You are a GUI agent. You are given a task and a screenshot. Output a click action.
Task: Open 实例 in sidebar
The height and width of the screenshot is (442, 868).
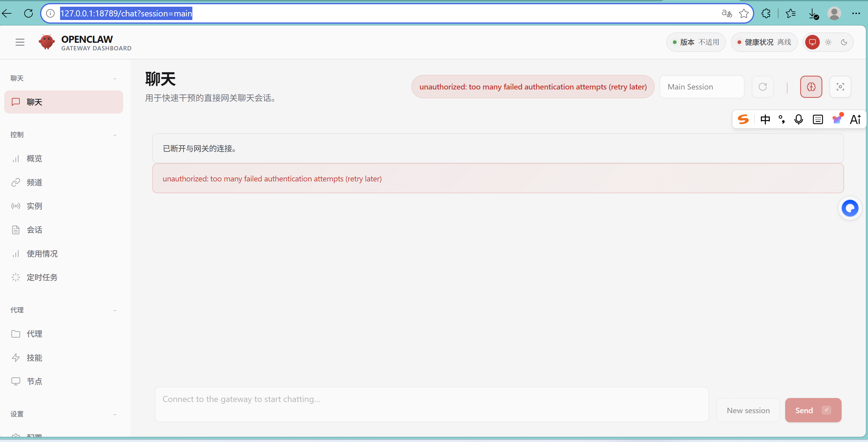[64, 206]
